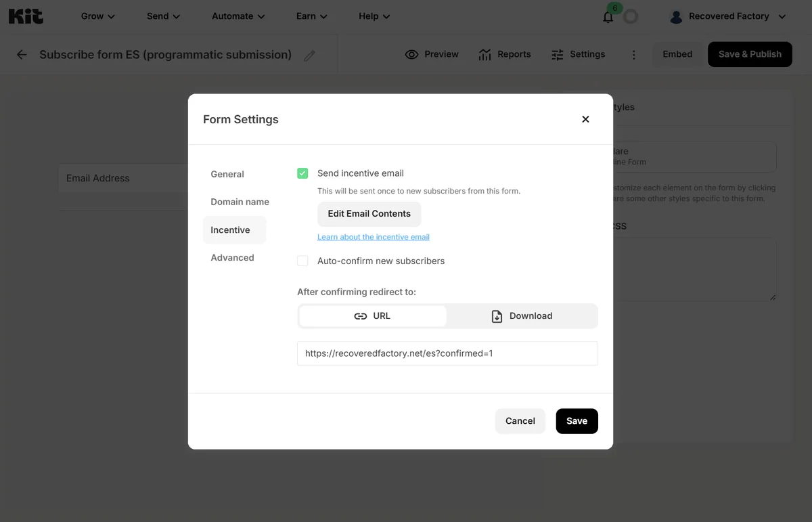Click the Kit logo
This screenshot has height=522, width=812.
[25, 16]
